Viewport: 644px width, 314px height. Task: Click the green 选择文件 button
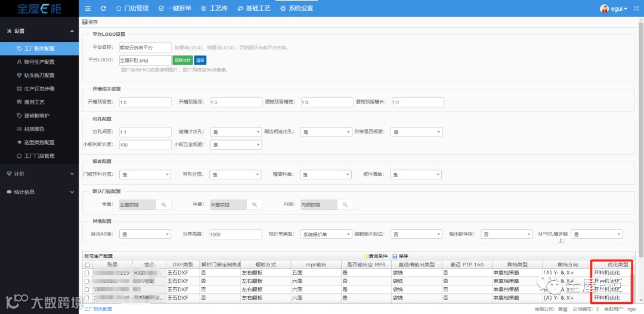tap(182, 60)
